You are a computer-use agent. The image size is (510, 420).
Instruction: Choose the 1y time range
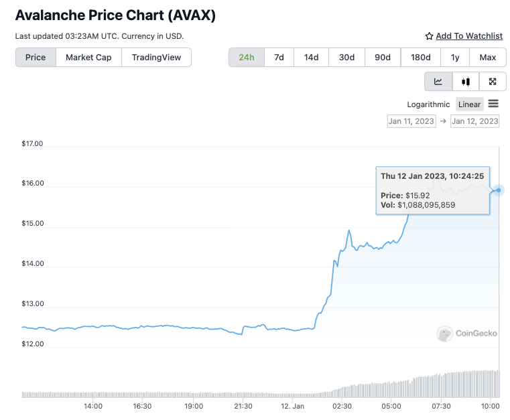pos(455,58)
